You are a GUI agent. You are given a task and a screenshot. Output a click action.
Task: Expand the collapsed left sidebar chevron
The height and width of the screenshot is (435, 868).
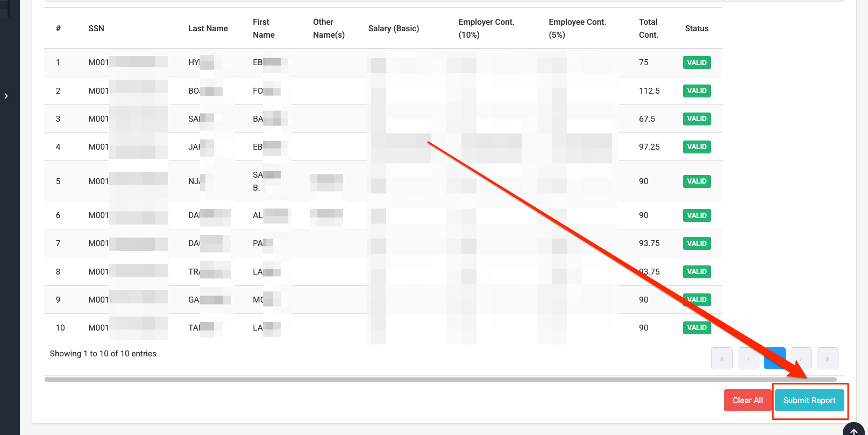pos(6,96)
